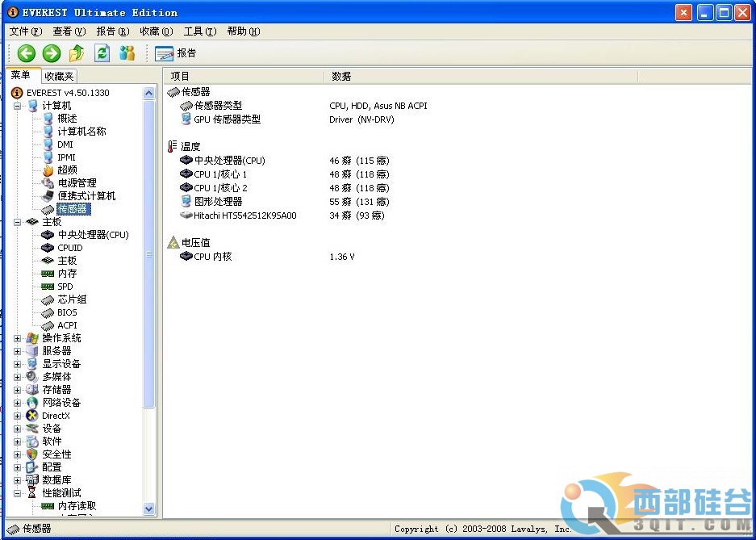Image resolution: width=756 pixels, height=540 pixels.
Task: Switch to the 收藏夹 tab
Action: pos(59,76)
